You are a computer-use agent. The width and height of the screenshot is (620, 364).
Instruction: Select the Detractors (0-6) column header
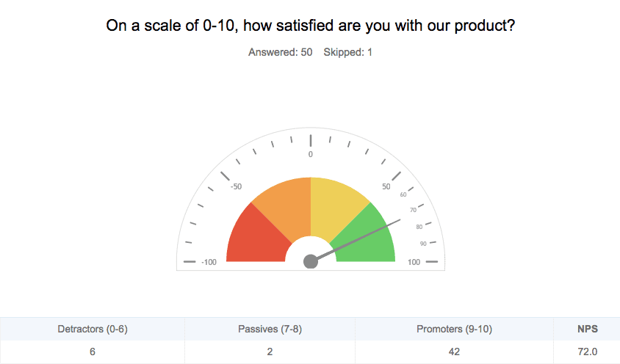[93, 329]
